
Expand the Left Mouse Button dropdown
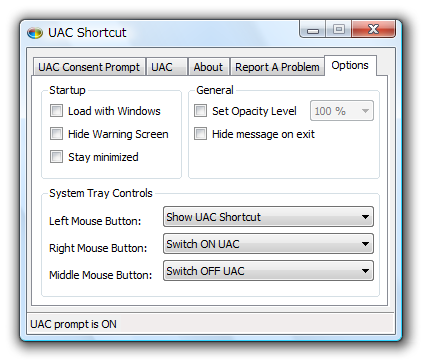tap(268, 217)
